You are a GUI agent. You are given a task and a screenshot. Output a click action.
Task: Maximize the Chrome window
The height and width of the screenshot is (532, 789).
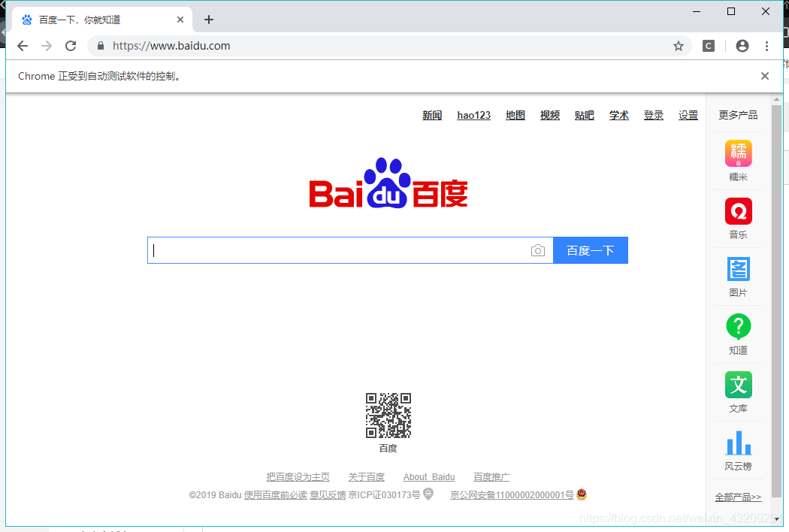click(731, 11)
